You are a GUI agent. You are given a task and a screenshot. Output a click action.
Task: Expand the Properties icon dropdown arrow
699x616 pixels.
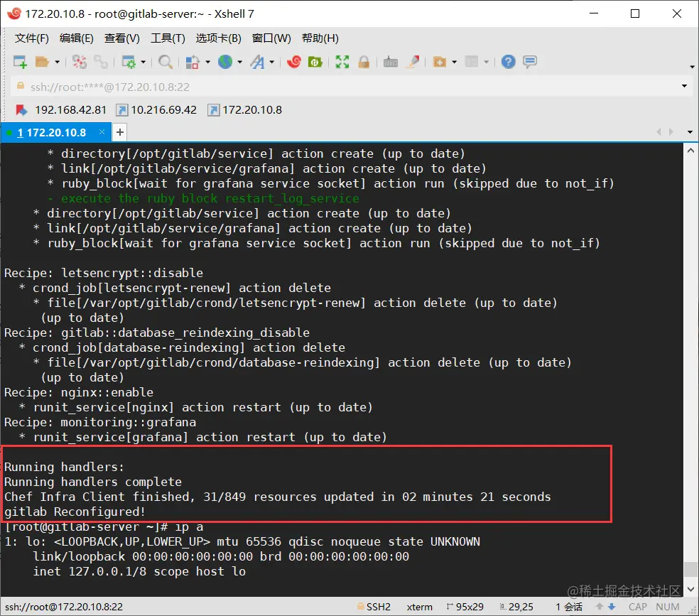143,62
